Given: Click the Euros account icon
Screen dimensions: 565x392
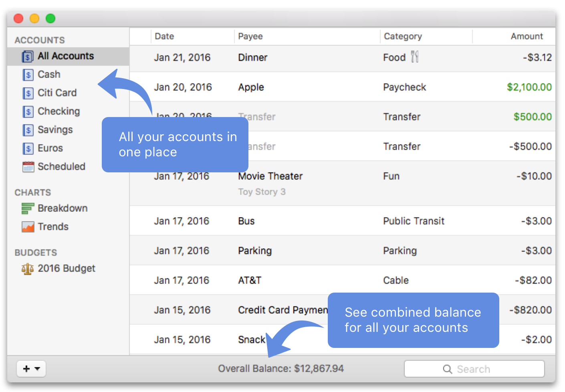Looking at the screenshot, I should coord(28,149).
